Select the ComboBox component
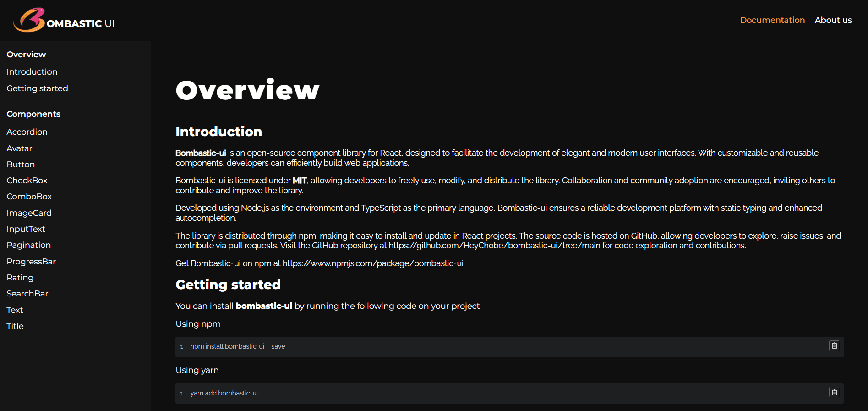868x411 pixels. coord(29,196)
